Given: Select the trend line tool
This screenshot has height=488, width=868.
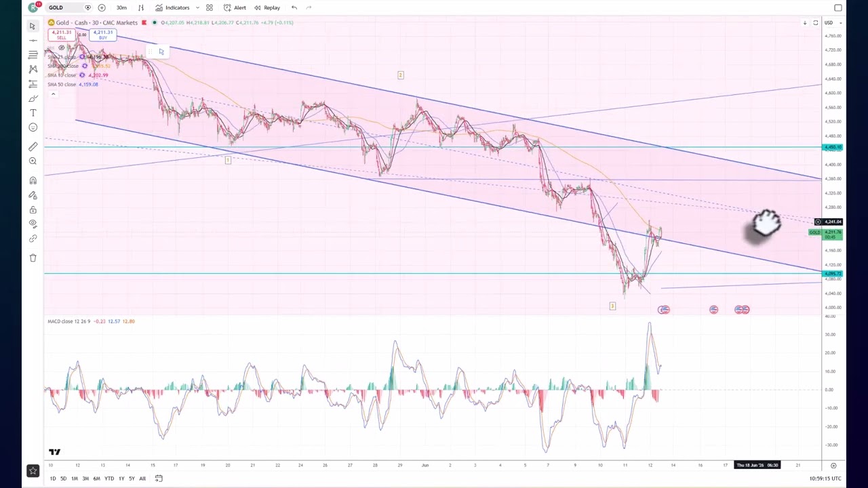Looking at the screenshot, I should [x=33, y=40].
